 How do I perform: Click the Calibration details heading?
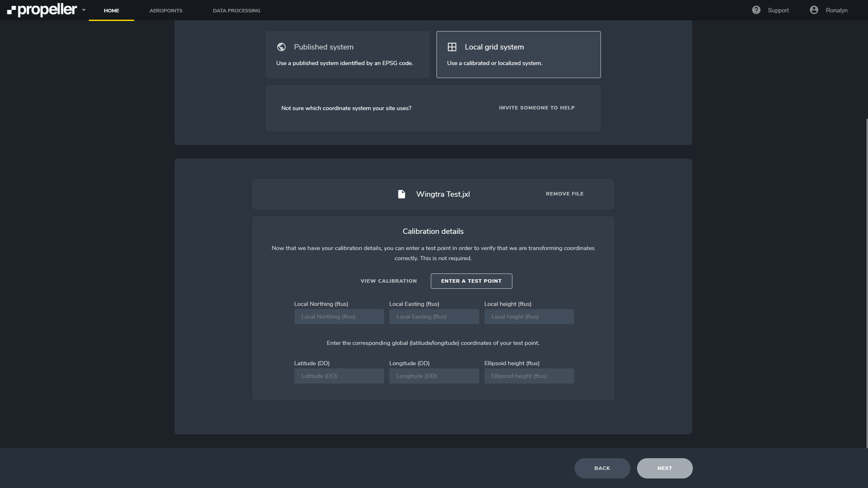pos(433,232)
